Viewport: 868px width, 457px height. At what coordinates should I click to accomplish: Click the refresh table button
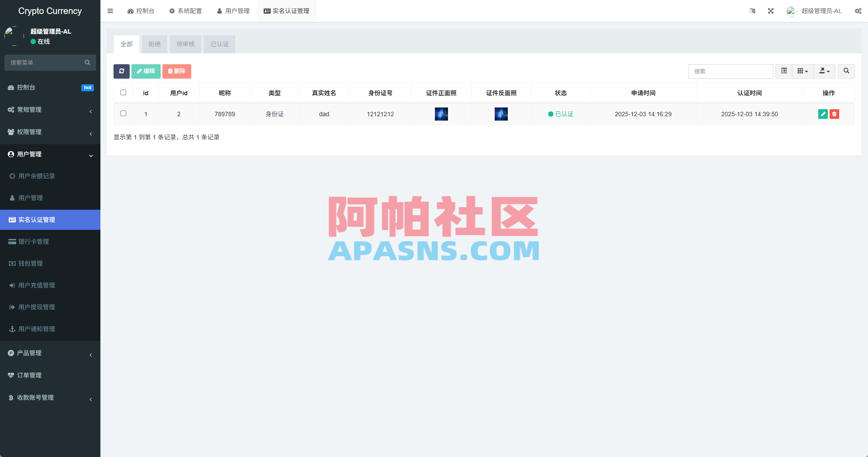(x=121, y=71)
